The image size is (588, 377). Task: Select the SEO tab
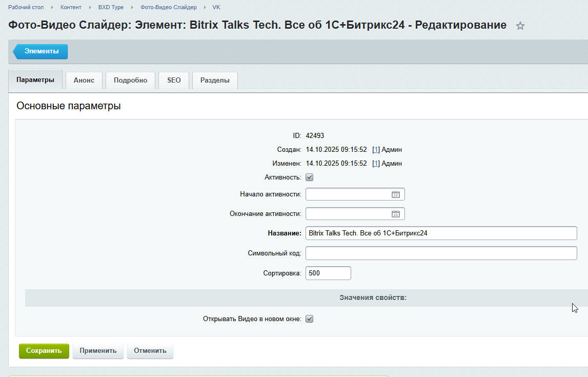click(x=174, y=81)
